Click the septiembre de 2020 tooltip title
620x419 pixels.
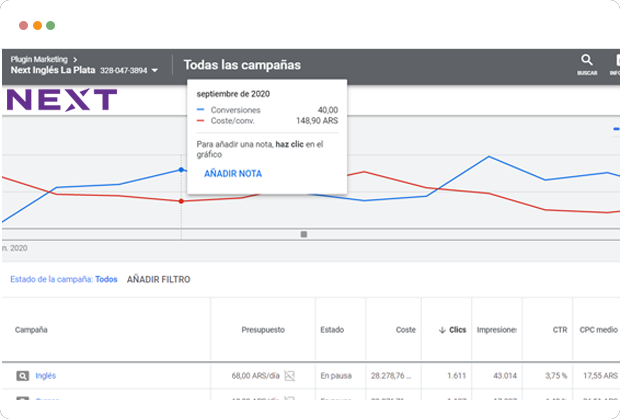tap(233, 94)
